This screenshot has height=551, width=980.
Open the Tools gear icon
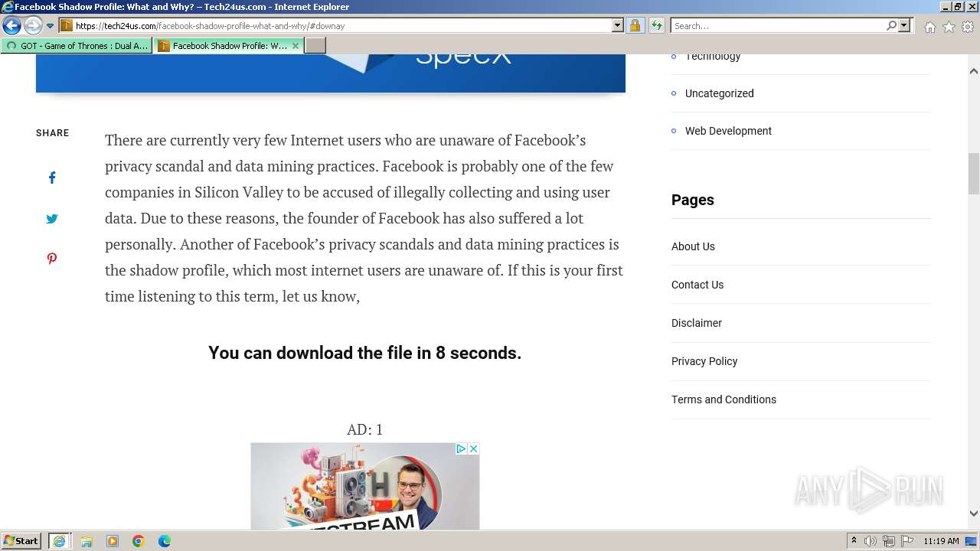click(x=968, y=27)
